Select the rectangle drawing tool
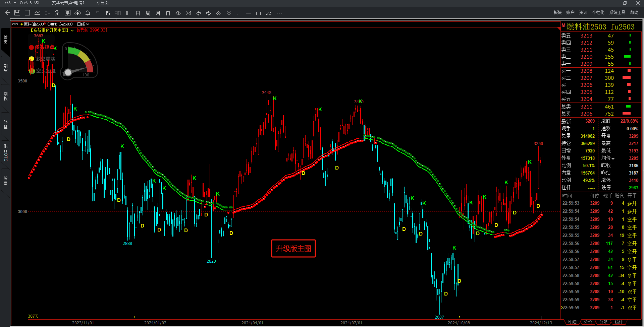The image size is (644, 327). click(x=258, y=13)
